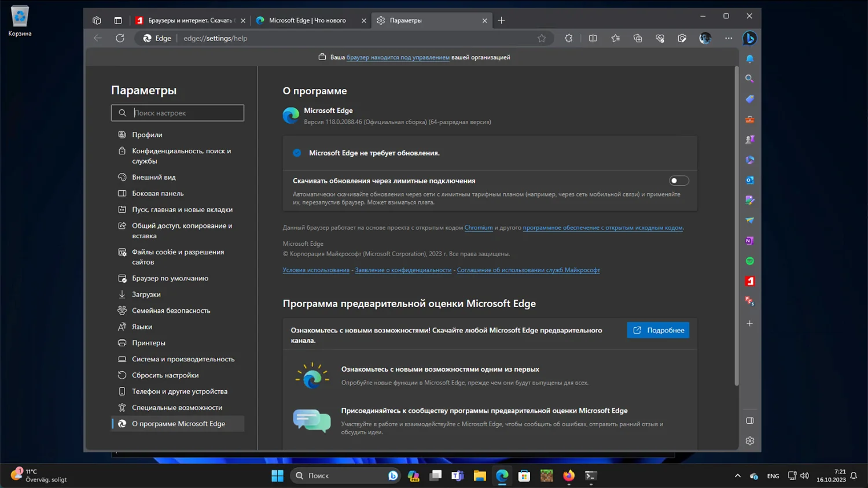Select Конфиденциальность, поиск и службы settings
Image resolution: width=868 pixels, height=488 pixels.
coord(181,156)
